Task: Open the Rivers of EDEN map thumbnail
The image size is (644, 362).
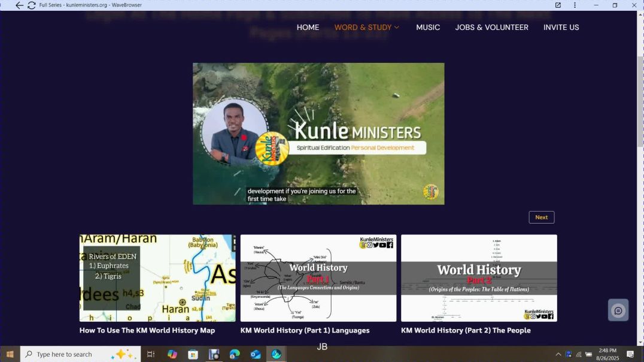Action: (157, 278)
